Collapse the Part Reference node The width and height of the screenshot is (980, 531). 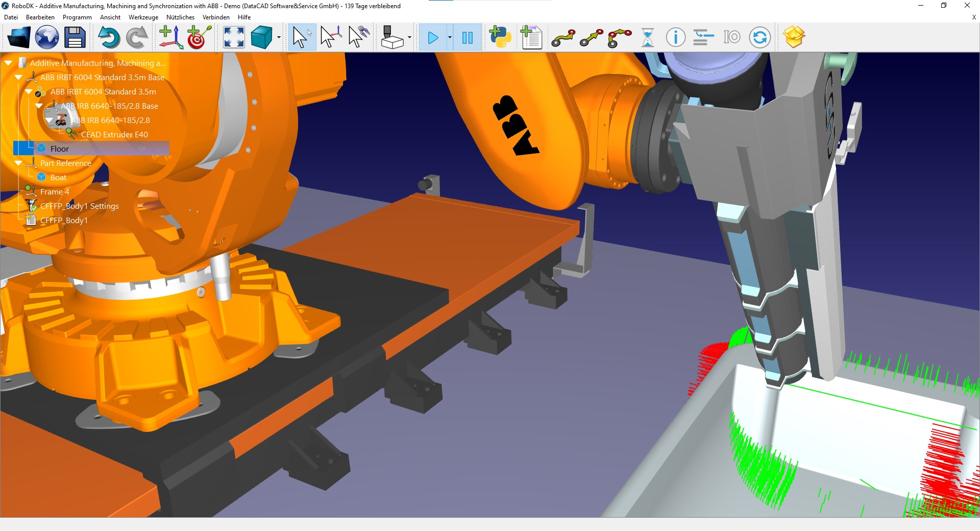tap(19, 163)
